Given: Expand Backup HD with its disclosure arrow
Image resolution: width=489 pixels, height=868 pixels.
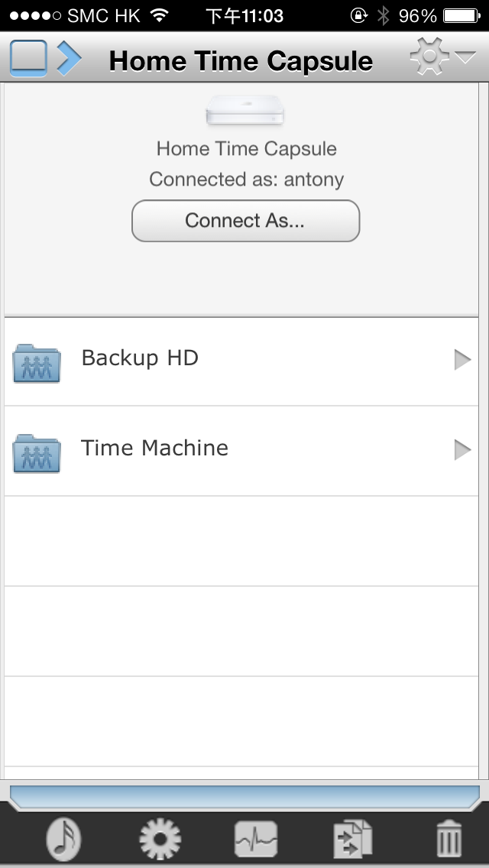Looking at the screenshot, I should (x=462, y=360).
